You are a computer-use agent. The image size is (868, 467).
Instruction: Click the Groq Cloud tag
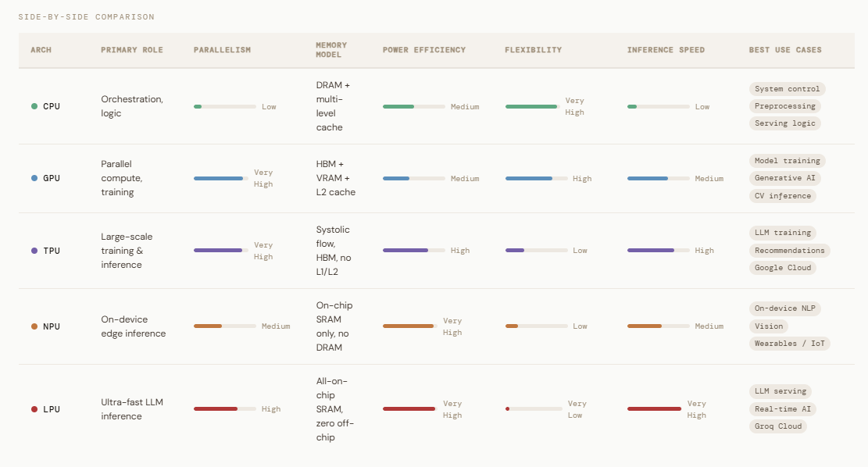click(x=777, y=426)
